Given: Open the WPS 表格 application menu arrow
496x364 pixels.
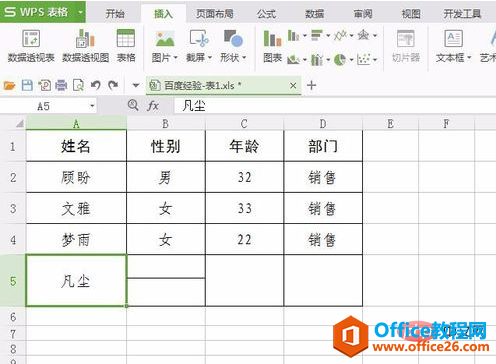Looking at the screenshot, I should (80, 12).
